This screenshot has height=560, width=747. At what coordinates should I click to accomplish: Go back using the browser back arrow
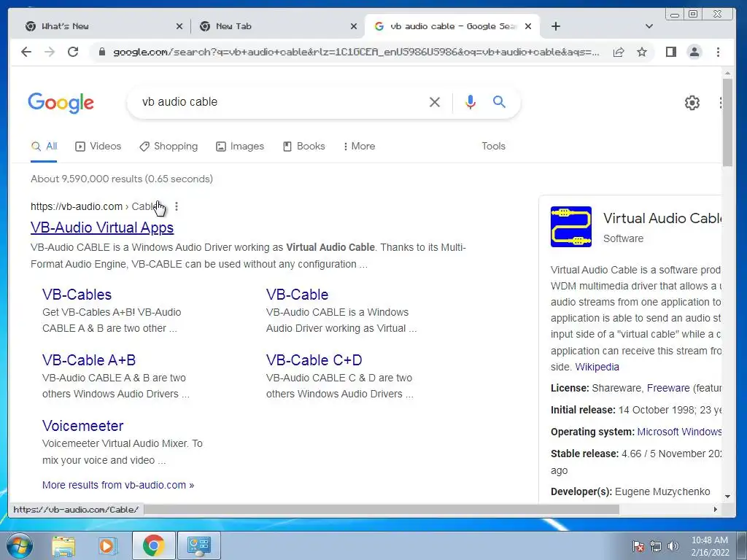tap(26, 52)
